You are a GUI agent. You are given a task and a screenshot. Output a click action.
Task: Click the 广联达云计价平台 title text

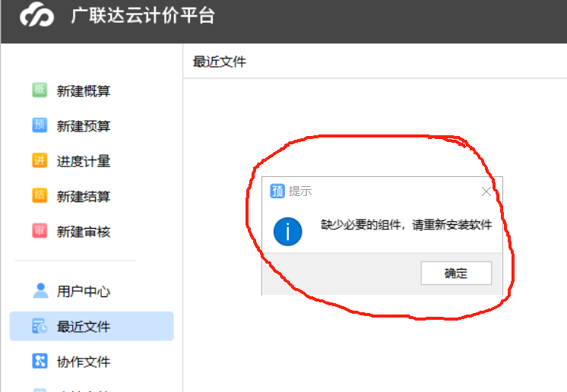coord(143,15)
